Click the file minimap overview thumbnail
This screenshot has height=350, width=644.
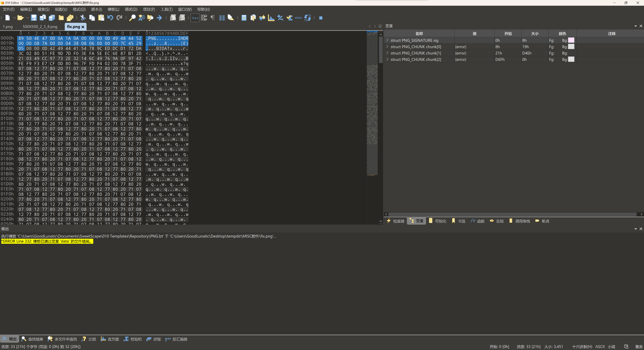372,103
